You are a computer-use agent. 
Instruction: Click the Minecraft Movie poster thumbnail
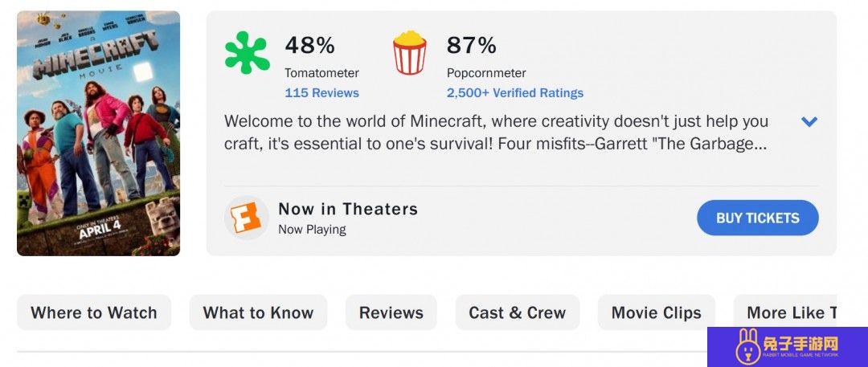99,133
